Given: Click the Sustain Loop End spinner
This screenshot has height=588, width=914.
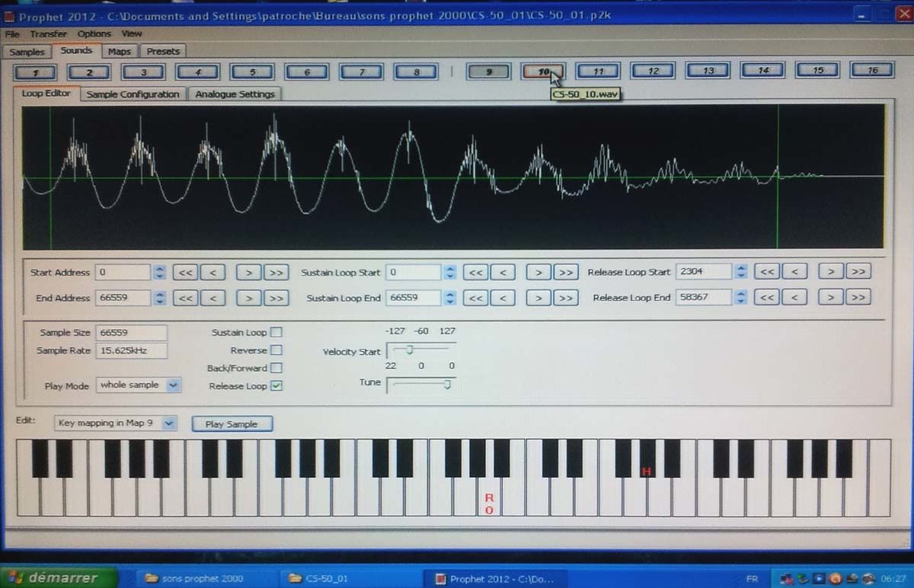Looking at the screenshot, I should (x=450, y=298).
